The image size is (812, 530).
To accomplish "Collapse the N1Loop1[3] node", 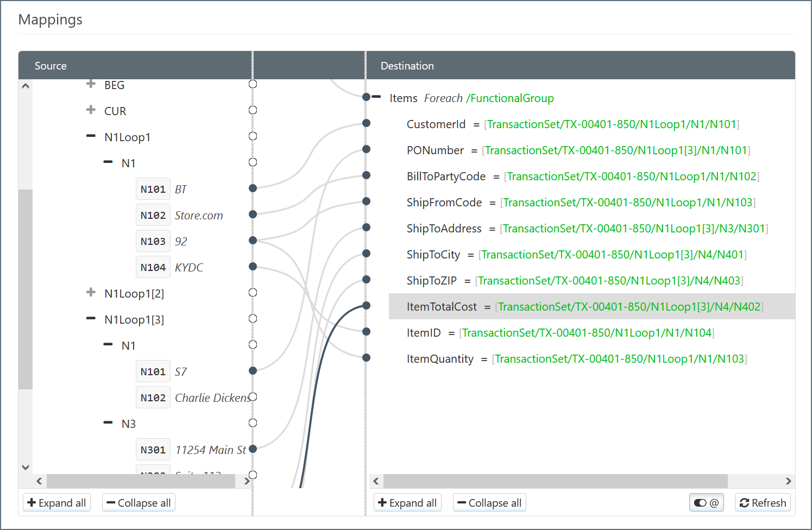I will [91, 319].
